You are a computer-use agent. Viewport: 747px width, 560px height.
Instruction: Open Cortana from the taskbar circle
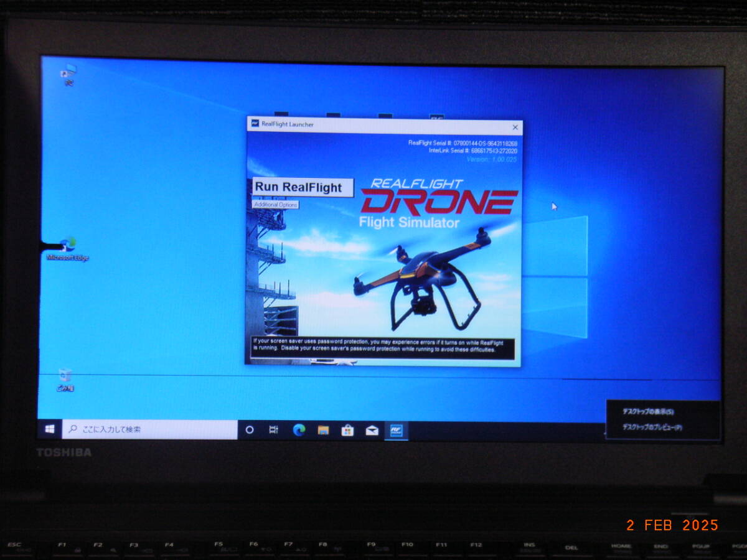coord(250,429)
